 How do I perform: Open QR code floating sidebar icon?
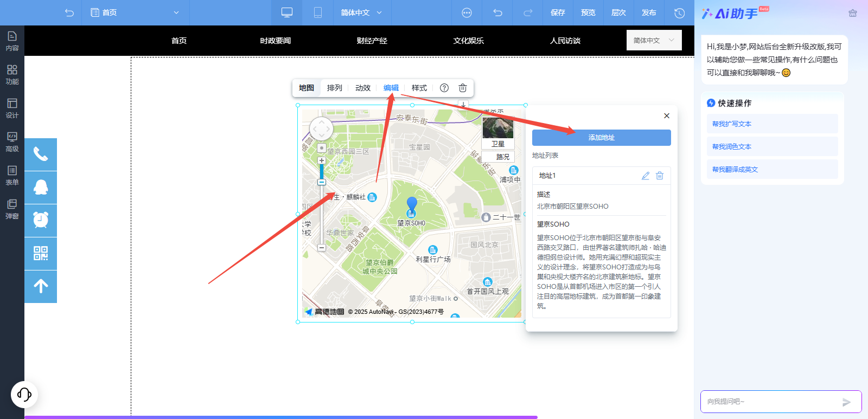[x=41, y=254]
